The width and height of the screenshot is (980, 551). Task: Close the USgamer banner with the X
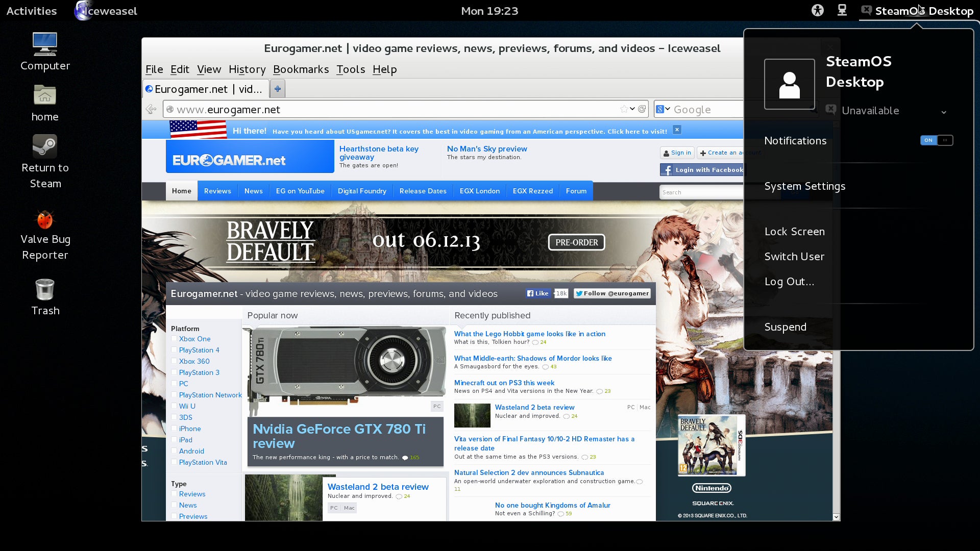[x=677, y=130]
